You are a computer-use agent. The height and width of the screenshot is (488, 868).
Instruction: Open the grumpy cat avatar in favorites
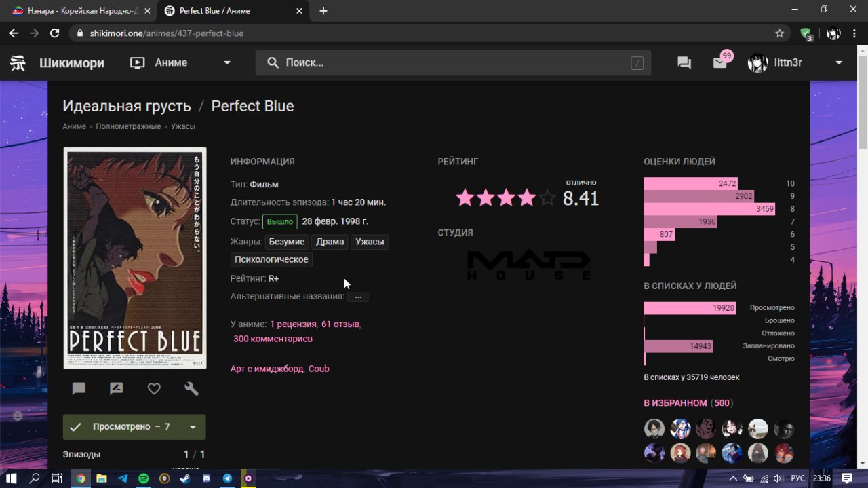tap(757, 429)
